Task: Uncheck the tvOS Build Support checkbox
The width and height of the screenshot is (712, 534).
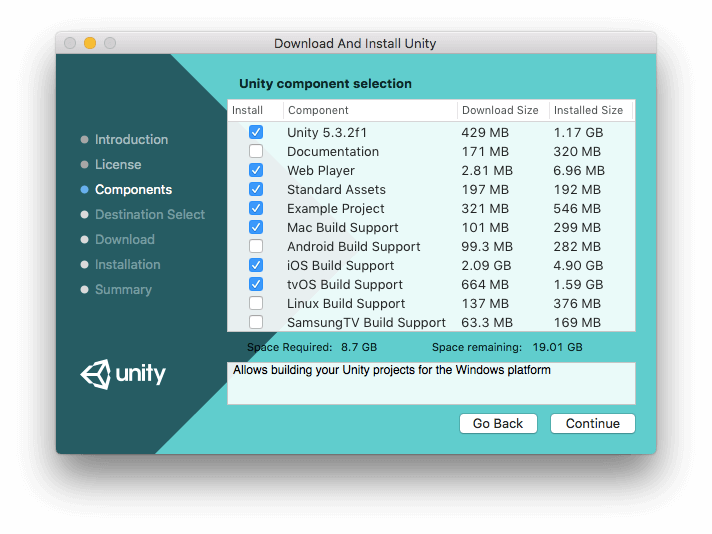Action: [x=256, y=284]
